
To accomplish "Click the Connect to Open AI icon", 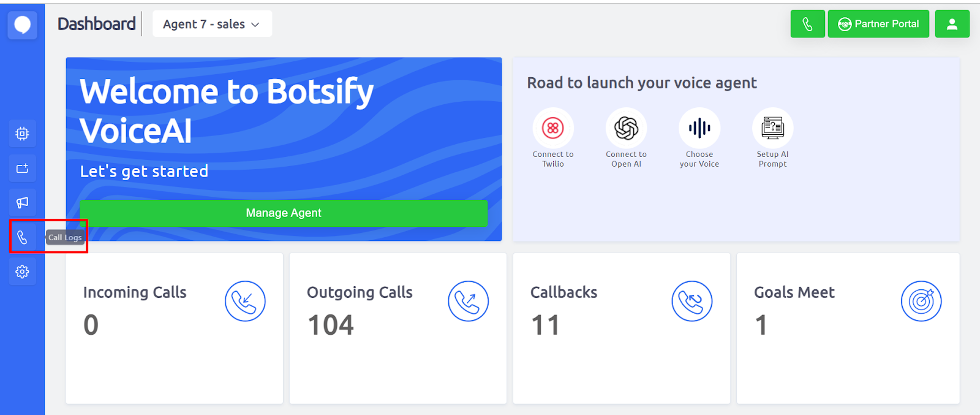I will coord(626,128).
